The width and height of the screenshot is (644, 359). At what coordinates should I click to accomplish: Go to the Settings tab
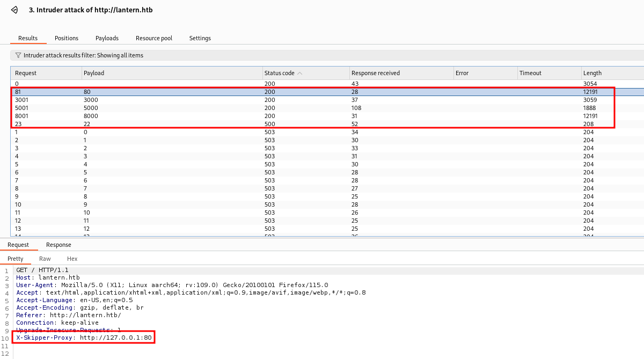coord(200,38)
